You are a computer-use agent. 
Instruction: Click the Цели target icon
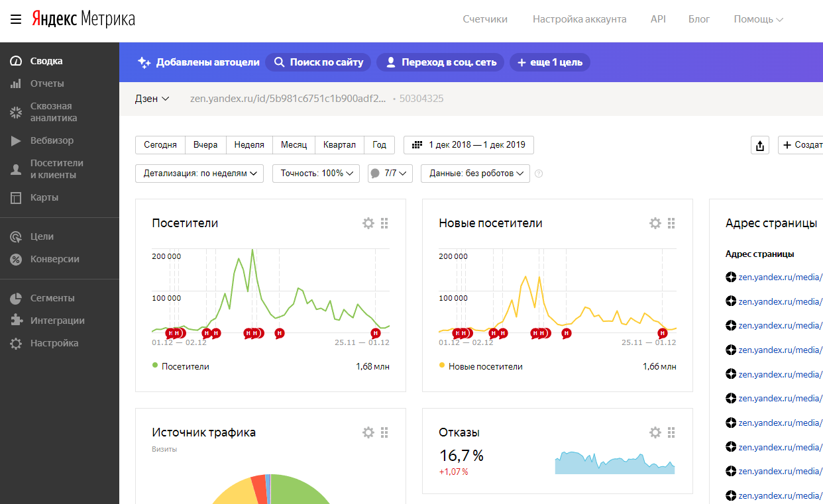click(16, 236)
